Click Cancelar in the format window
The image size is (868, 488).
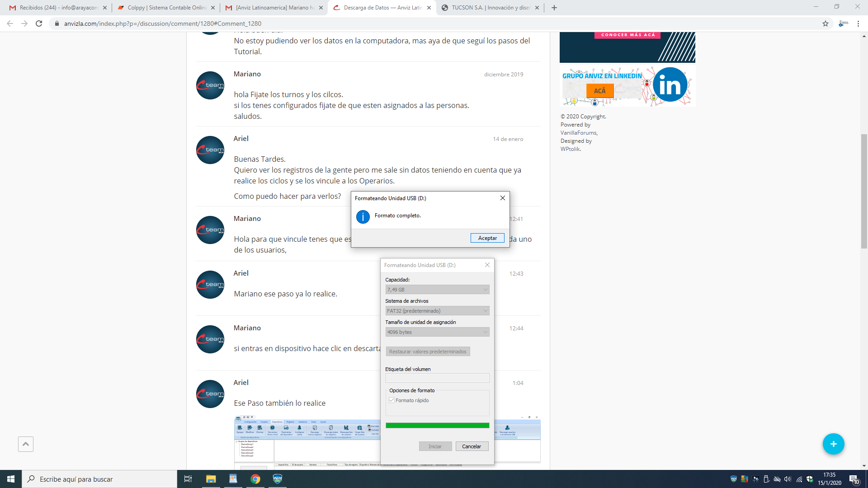472,446
